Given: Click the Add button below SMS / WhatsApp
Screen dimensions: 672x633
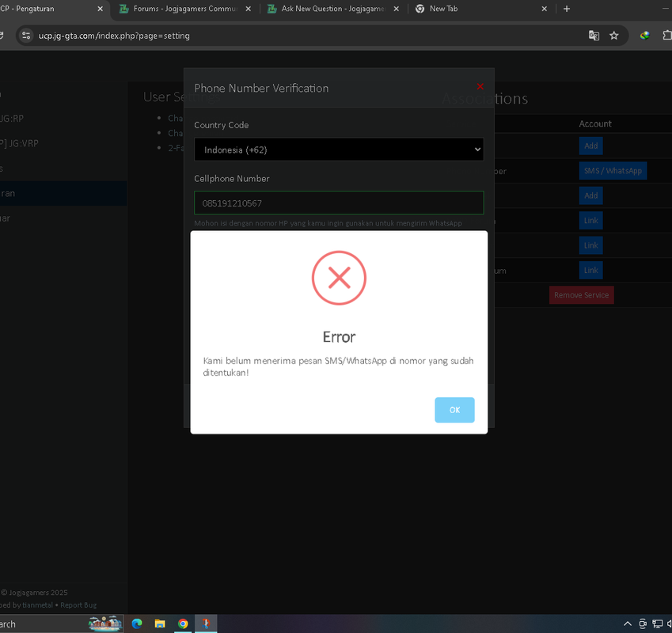Looking at the screenshot, I should click(590, 195).
